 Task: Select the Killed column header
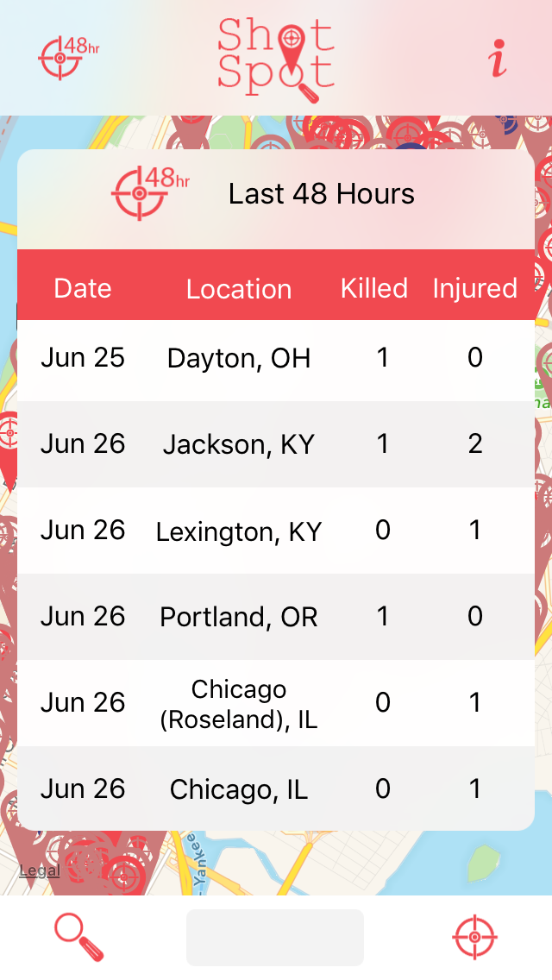click(x=373, y=289)
